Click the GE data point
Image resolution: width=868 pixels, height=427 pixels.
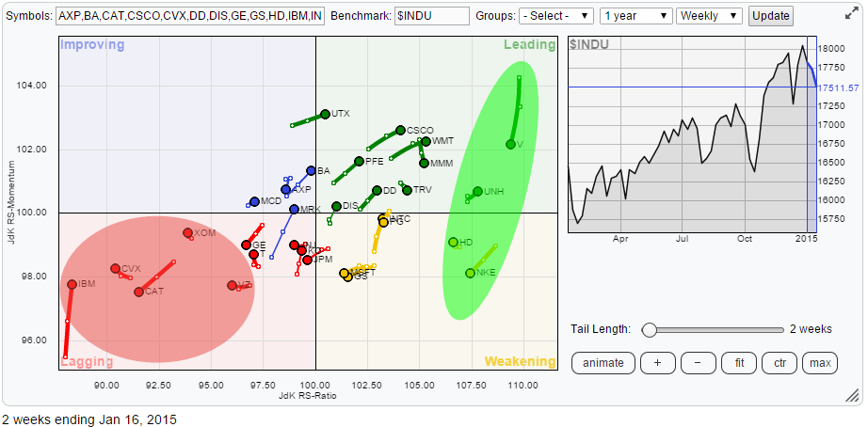[x=247, y=245]
